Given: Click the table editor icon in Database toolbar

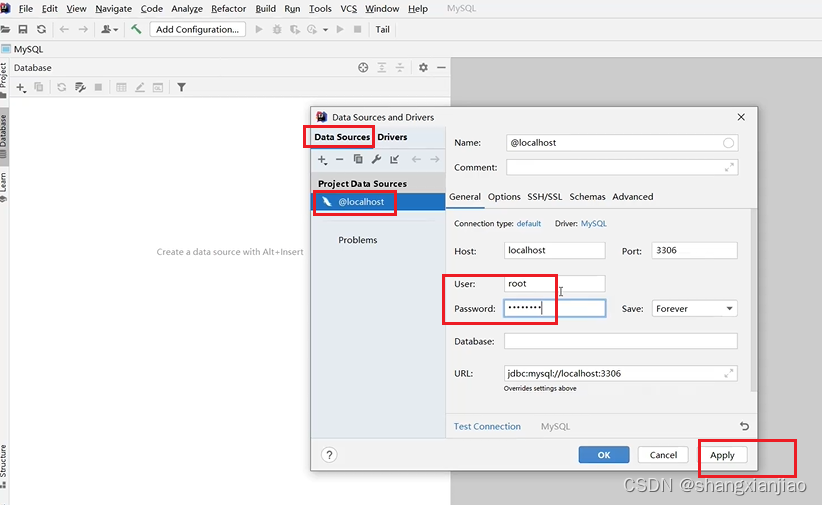Looking at the screenshot, I should point(121,87).
